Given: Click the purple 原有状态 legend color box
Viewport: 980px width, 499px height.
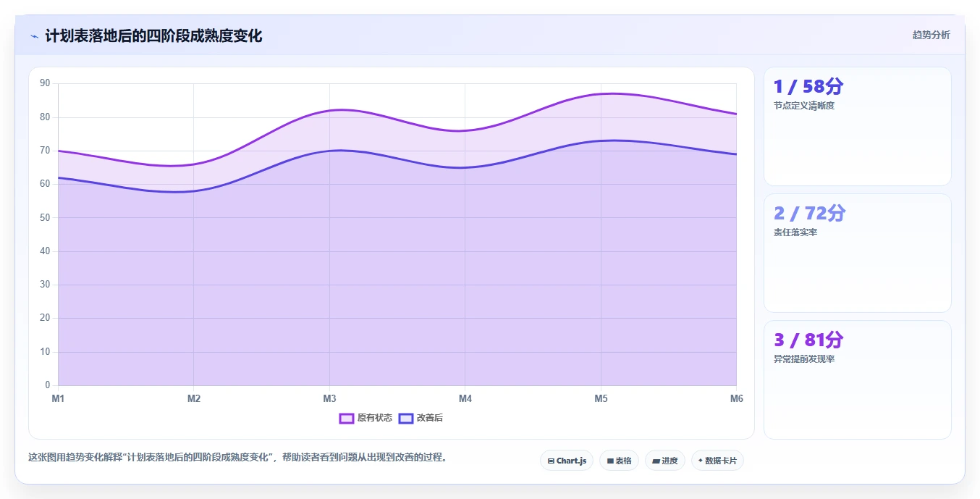Looking at the screenshot, I should 346,418.
